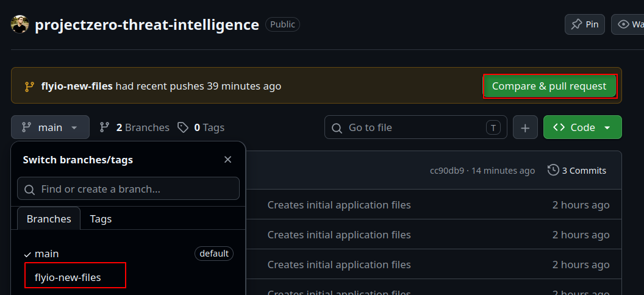Viewport: 644px width, 295px height.
Task: Open commit cc90db9 link
Action: (x=447, y=170)
